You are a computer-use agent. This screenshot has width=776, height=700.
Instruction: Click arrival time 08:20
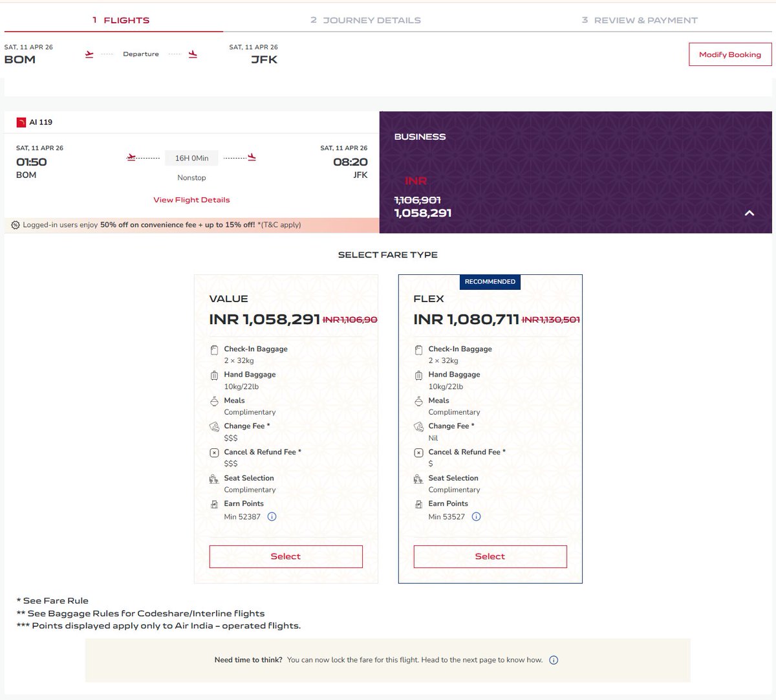(x=350, y=162)
